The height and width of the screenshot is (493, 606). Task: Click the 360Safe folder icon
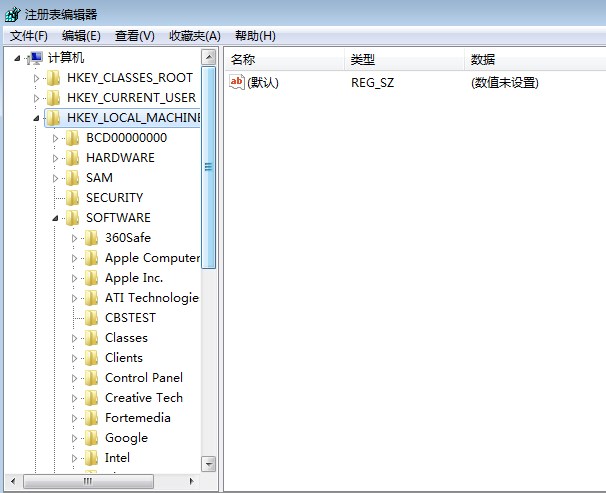pyautogui.click(x=92, y=238)
